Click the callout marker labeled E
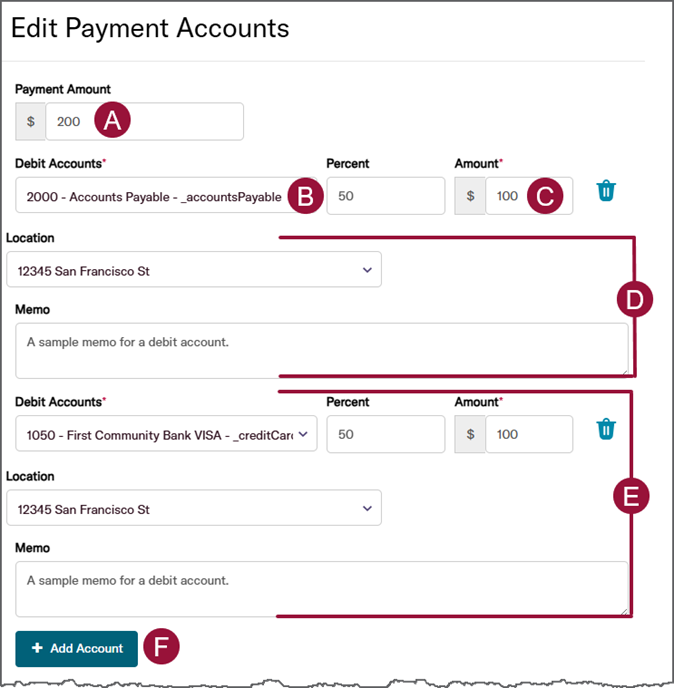The width and height of the screenshot is (674, 688). (632, 496)
